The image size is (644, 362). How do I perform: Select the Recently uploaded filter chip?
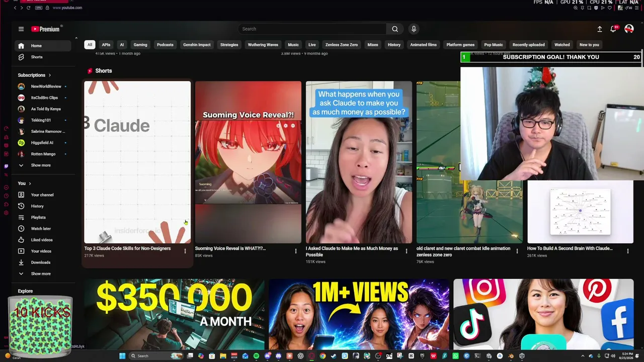point(529,45)
